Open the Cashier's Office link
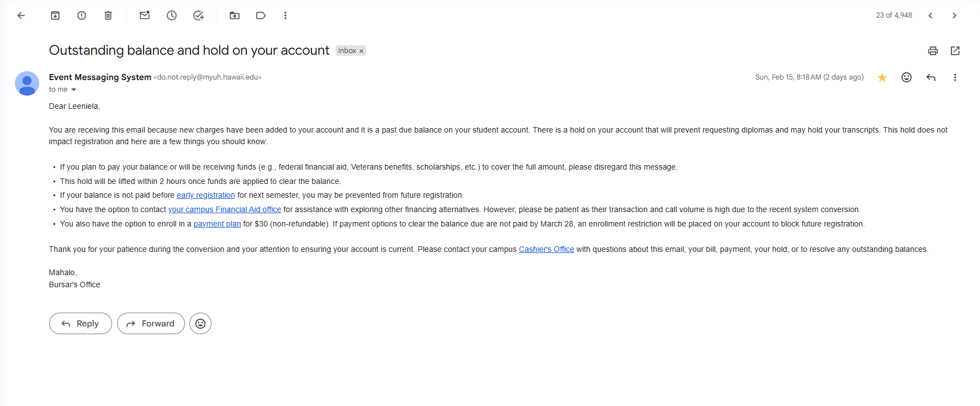 547,249
